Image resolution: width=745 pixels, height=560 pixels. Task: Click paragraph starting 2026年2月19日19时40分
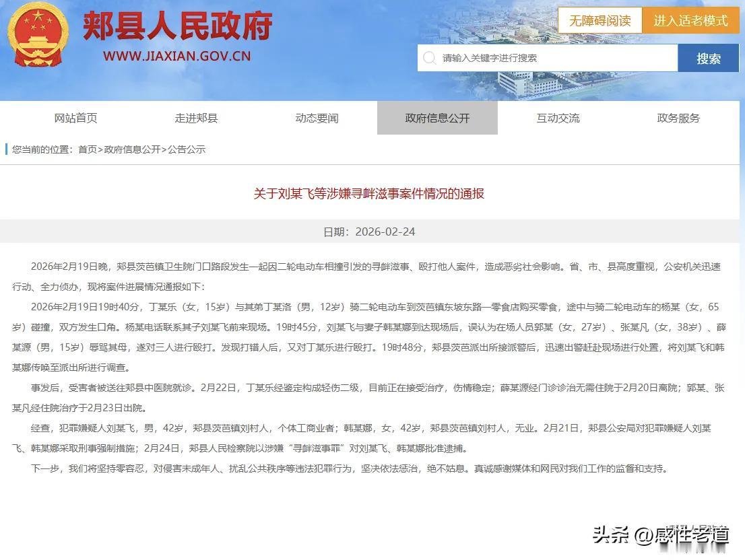[x=368, y=337]
